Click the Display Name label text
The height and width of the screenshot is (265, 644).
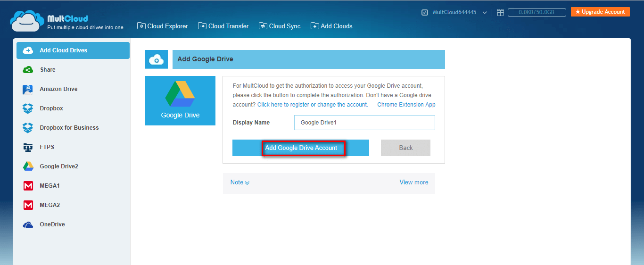click(251, 123)
